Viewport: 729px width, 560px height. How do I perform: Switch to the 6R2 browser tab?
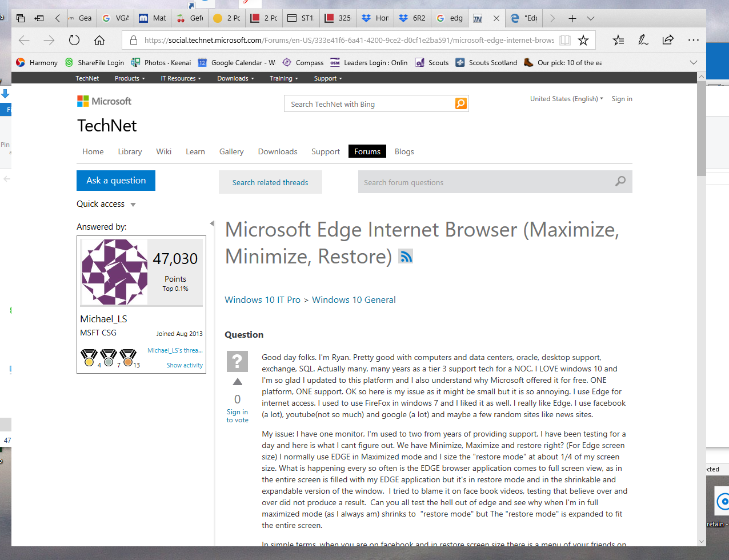pos(412,18)
